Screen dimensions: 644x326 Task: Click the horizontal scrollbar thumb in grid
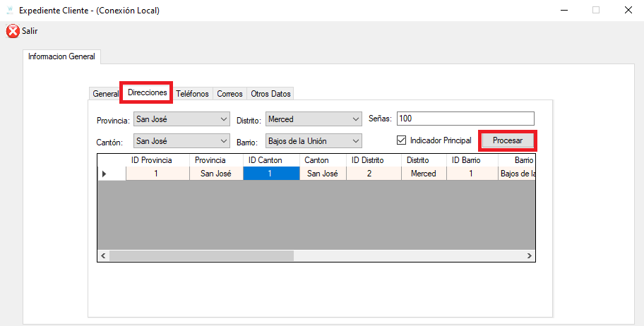click(201, 256)
